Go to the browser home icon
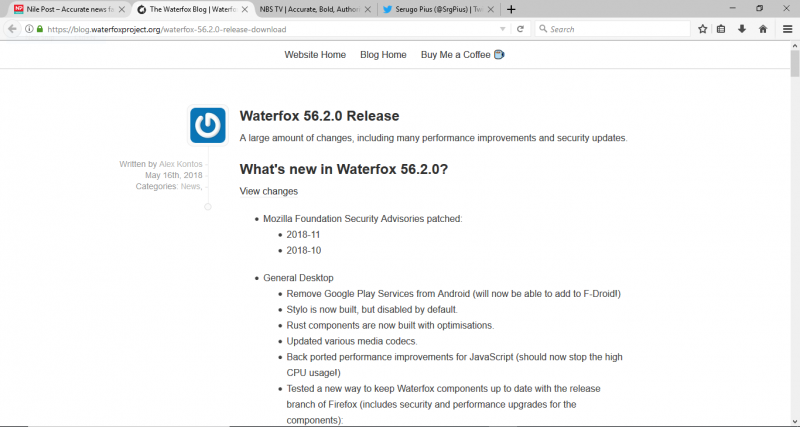Viewport: 800px width, 427px height. (x=762, y=29)
